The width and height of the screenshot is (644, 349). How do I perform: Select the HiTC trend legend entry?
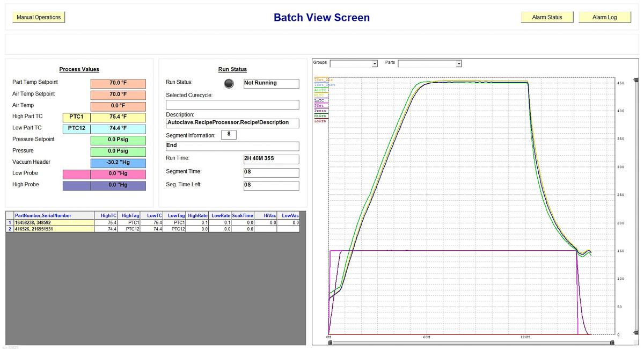tap(319, 95)
